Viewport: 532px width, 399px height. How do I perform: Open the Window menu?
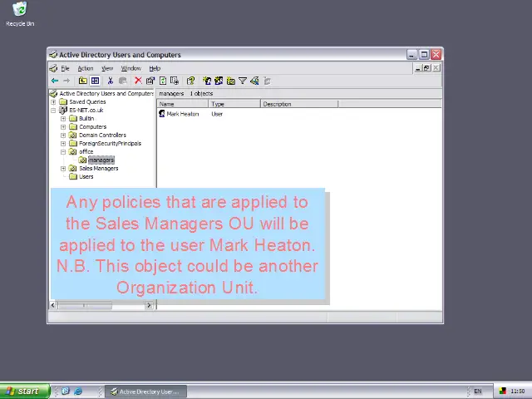point(131,68)
